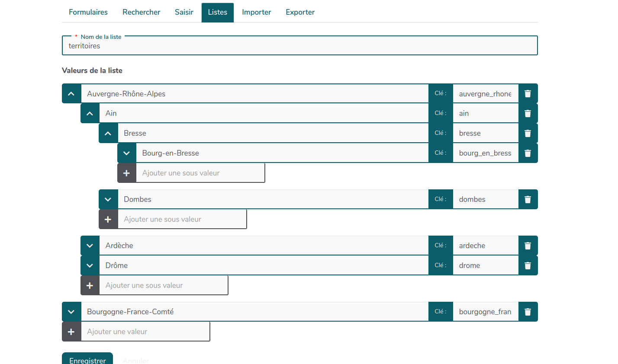
Task: Click plus icon to add value under Bresse
Action: [x=126, y=173]
